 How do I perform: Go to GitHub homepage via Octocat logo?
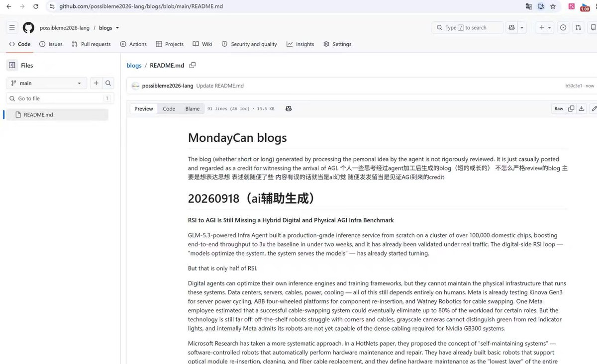(28, 28)
